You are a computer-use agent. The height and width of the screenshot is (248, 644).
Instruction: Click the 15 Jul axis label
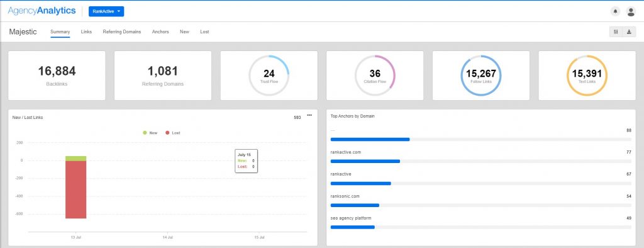(259, 238)
